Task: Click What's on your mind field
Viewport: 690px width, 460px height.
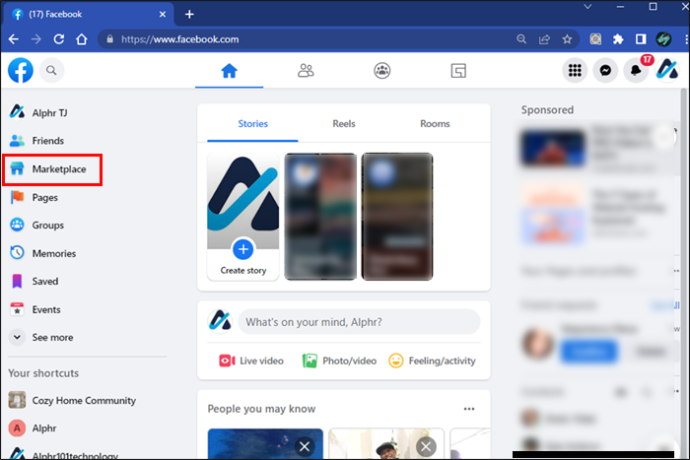Action: click(359, 322)
